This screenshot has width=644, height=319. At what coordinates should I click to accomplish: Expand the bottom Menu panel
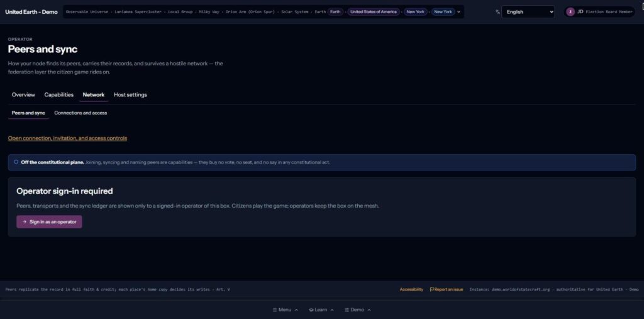pyautogui.click(x=286, y=310)
